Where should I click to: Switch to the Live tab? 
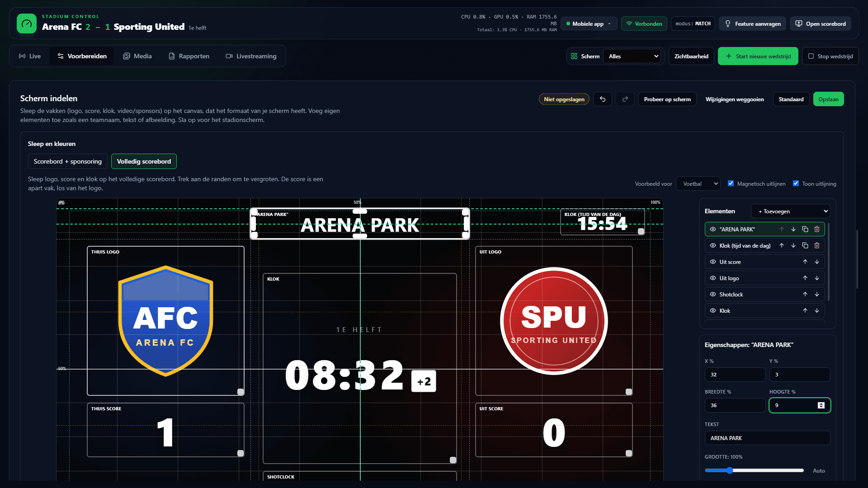coord(30,56)
